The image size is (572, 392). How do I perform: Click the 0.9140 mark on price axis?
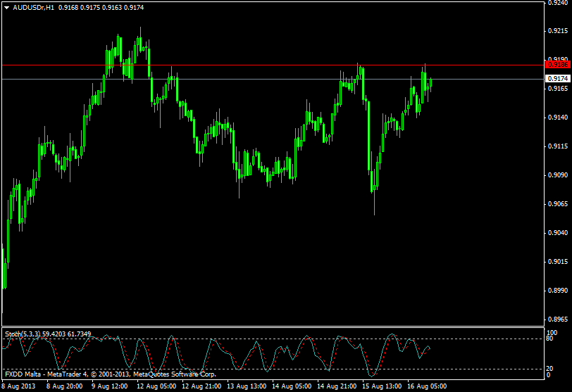tap(557, 118)
